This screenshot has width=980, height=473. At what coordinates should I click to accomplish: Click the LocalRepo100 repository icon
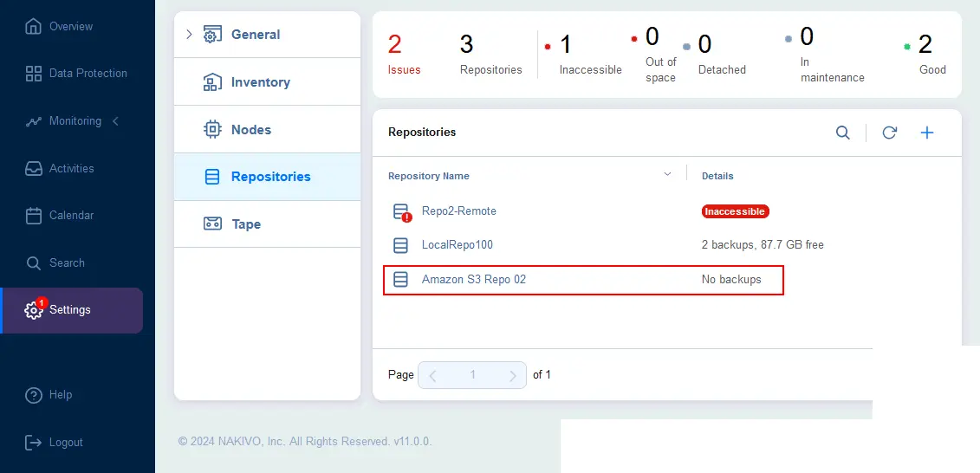tap(400, 245)
